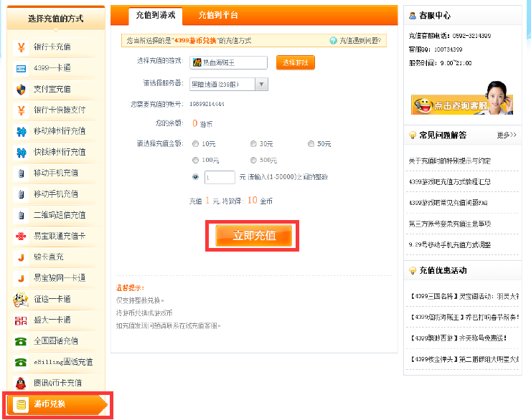531x420 pixels.
Task: Open the 征途一卡通 game icon
Action: (x=20, y=299)
